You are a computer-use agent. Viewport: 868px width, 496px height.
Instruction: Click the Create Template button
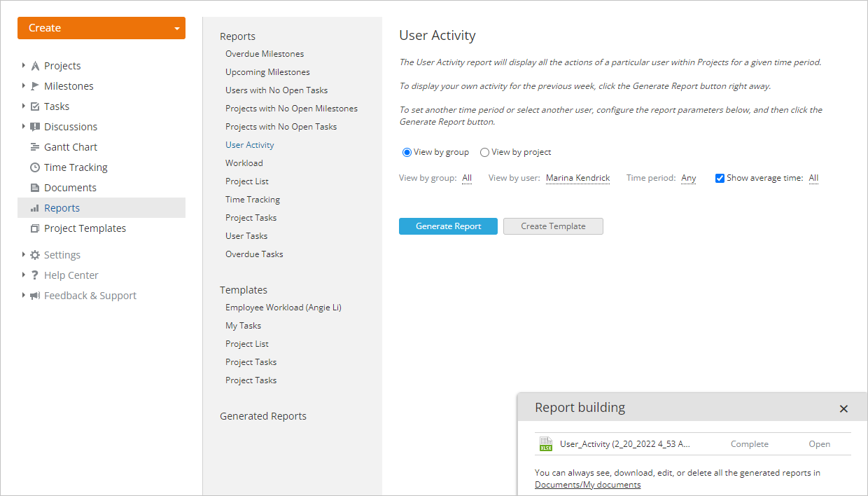(x=553, y=226)
